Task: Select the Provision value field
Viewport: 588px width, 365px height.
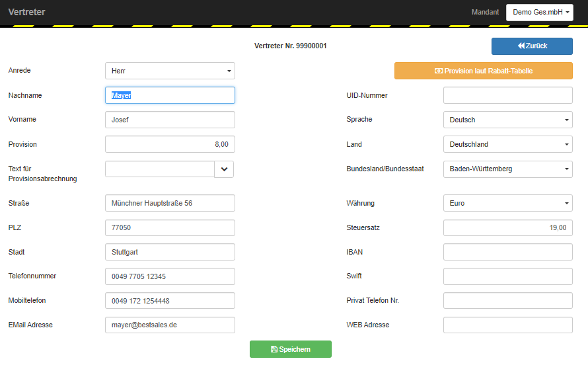Action: click(170, 144)
